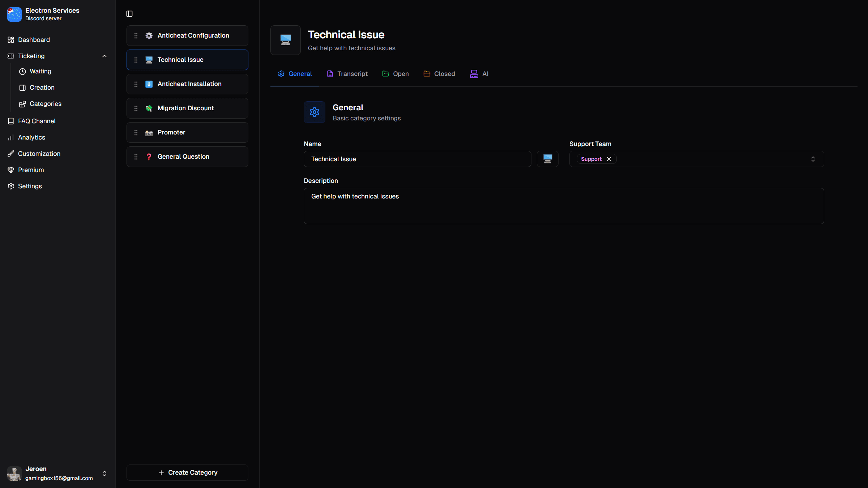868x488 pixels.
Task: Open the Settings section in sidebar
Action: pyautogui.click(x=30, y=186)
